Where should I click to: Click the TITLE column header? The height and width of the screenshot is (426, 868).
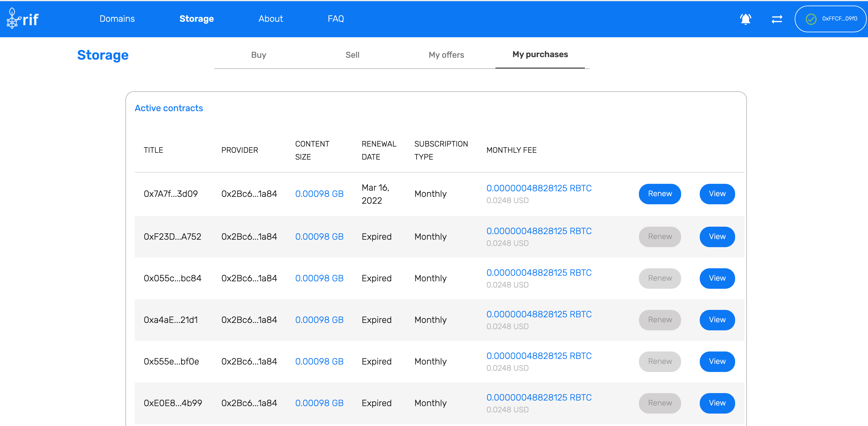[x=153, y=150]
